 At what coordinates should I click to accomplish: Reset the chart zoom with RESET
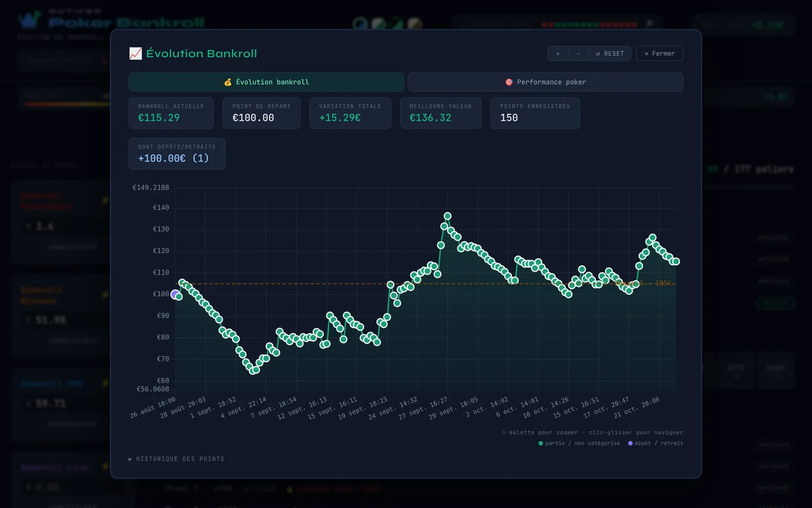(x=610, y=53)
